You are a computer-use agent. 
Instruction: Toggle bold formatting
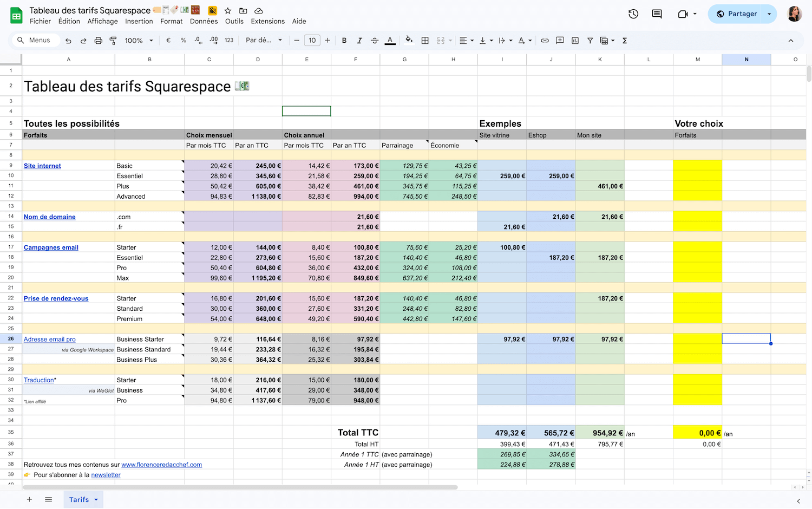[x=344, y=40]
